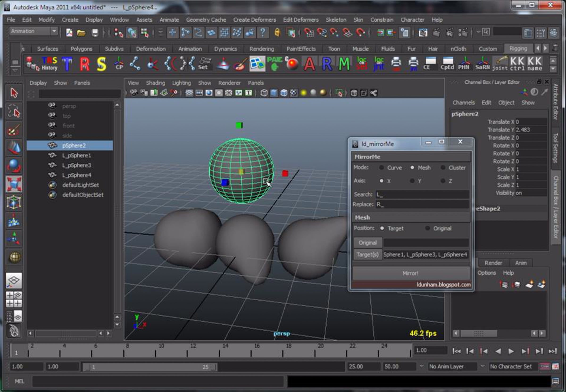This screenshot has height=392, width=566.
Task: Run the KK ctrl shelf button
Action: 517,64
